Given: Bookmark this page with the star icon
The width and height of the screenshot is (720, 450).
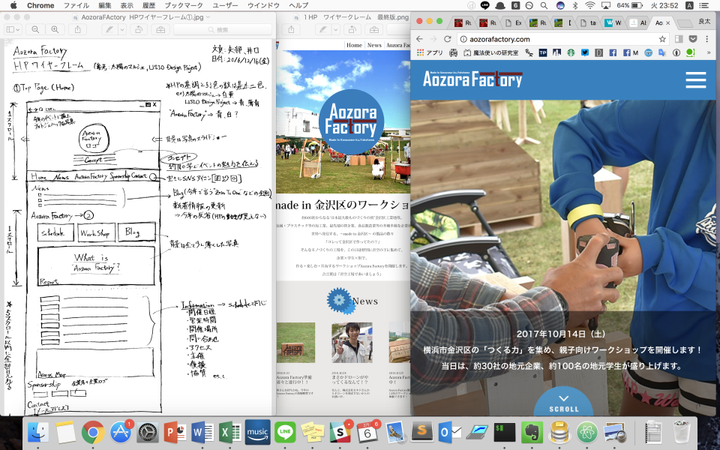Looking at the screenshot, I should (662, 39).
